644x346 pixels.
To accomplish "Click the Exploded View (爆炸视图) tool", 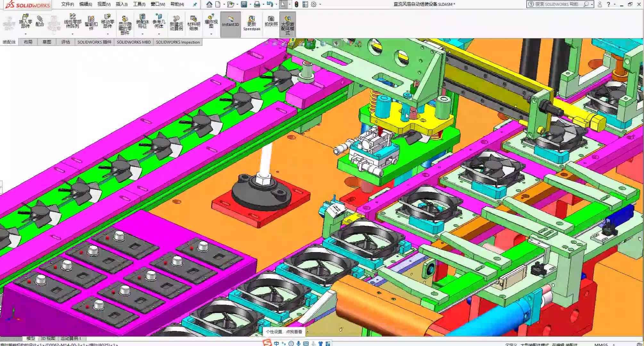I will click(211, 21).
